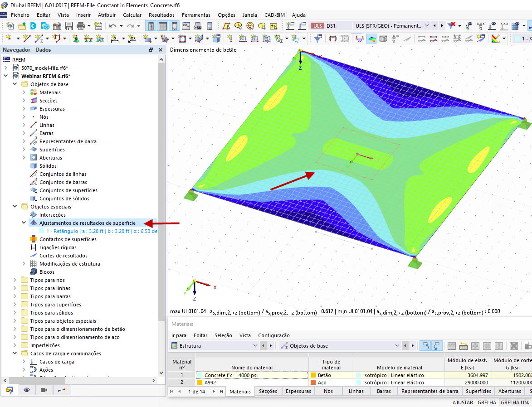Click the large red X delete icon in the table toolbar
Image resolution: width=532 pixels, height=407 pixels.
click(x=514, y=346)
